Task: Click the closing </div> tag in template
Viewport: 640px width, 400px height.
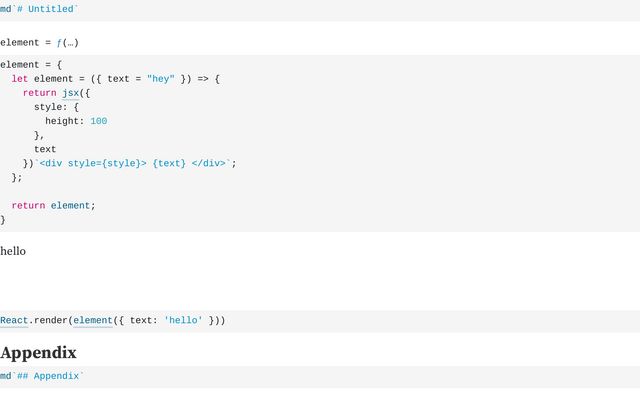Action: point(209,163)
